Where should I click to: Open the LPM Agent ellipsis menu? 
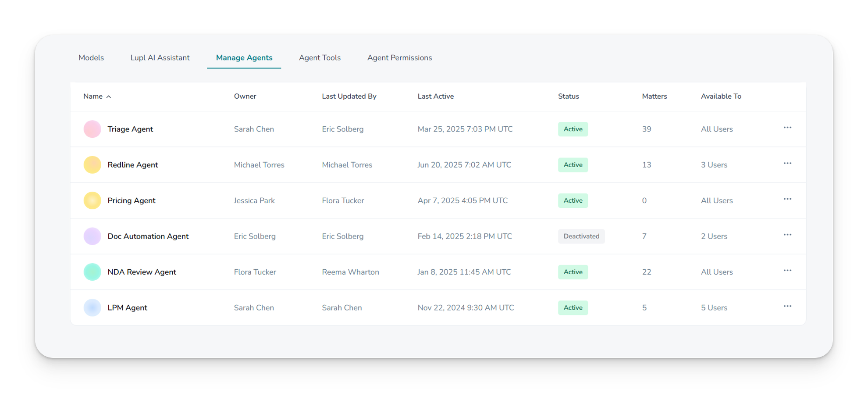pos(787,306)
